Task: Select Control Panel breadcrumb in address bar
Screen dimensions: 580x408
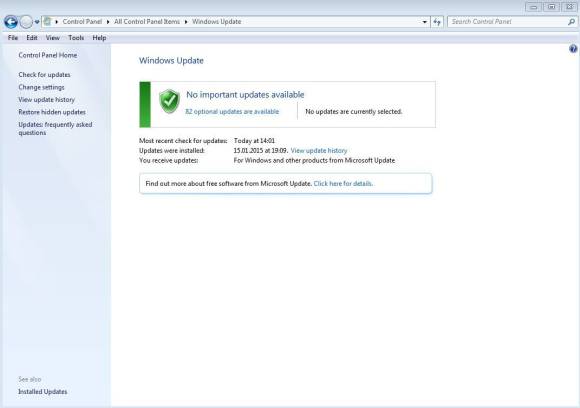Action: [x=82, y=22]
